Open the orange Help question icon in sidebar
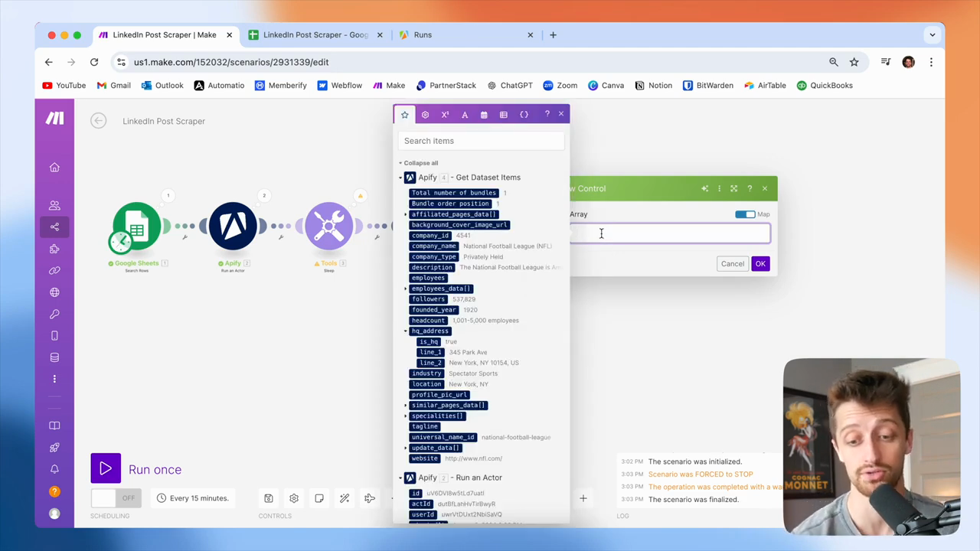980x551 pixels. [54, 491]
